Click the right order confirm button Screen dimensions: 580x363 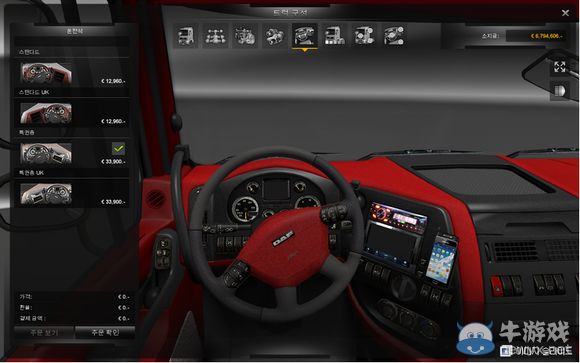point(105,333)
